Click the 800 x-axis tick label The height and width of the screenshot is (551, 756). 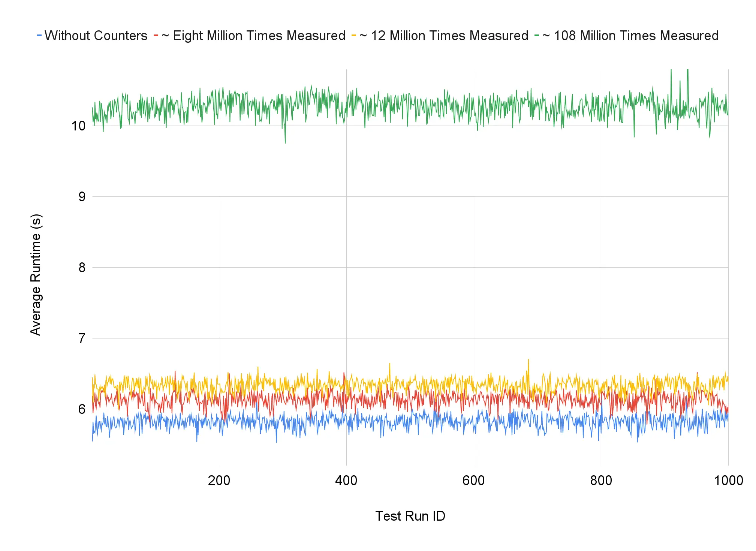coord(601,481)
